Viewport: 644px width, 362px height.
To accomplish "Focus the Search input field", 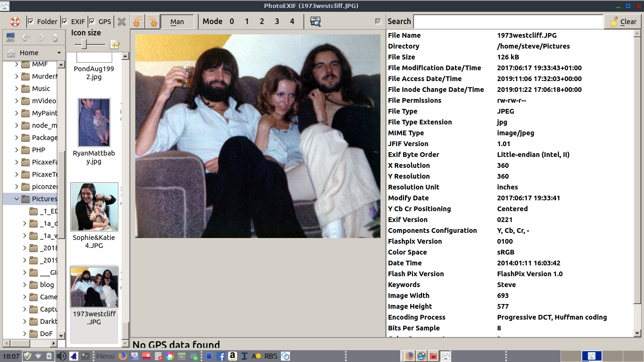I will tap(508, 22).
